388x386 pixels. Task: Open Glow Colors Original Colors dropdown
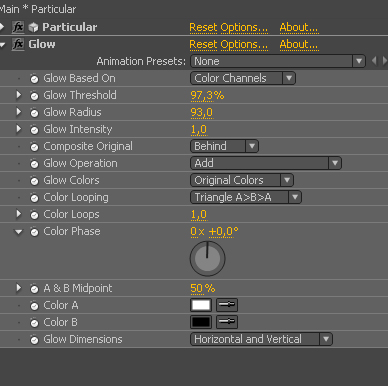click(x=242, y=180)
